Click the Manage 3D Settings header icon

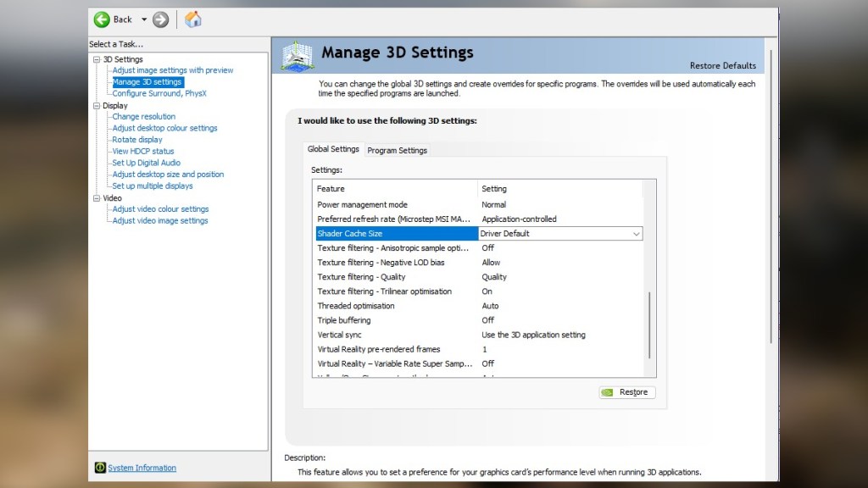click(298, 56)
